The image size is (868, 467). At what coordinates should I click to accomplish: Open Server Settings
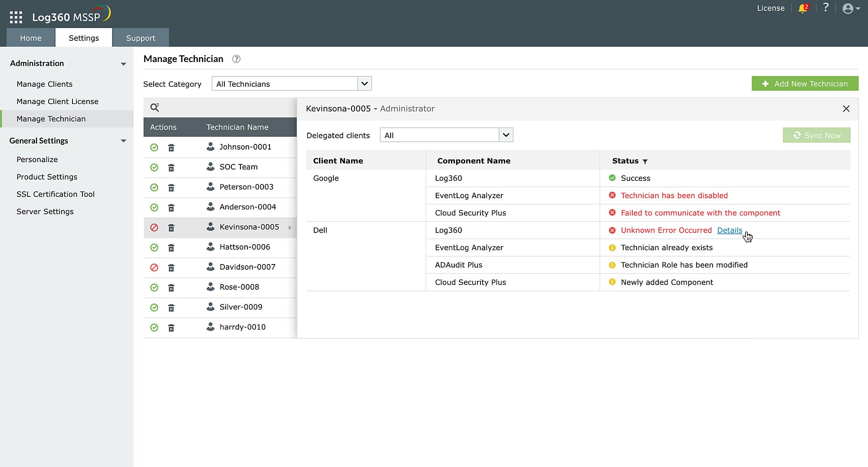coord(45,212)
